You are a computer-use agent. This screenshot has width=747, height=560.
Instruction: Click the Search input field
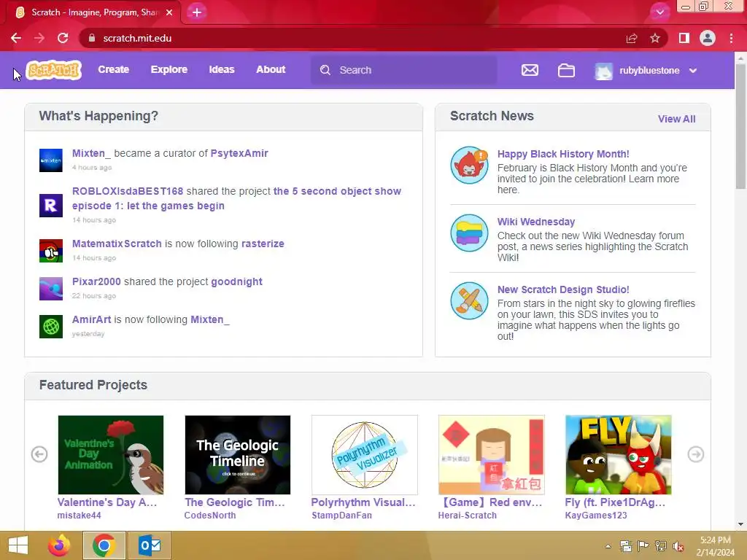point(404,70)
